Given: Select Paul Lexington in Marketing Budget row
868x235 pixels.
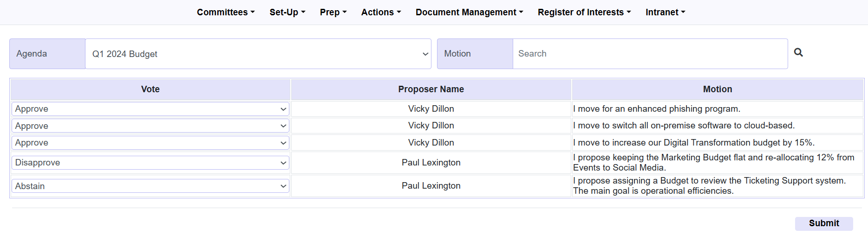Looking at the screenshot, I should coord(431,163).
